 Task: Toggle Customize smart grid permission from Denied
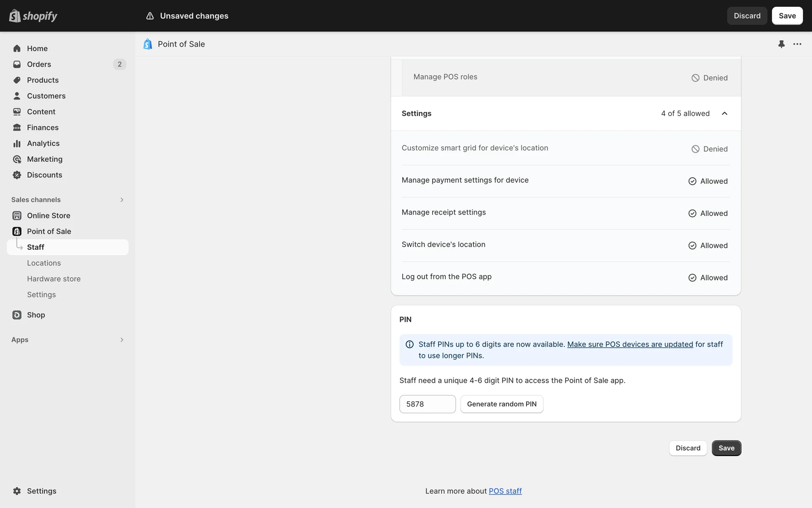point(709,149)
